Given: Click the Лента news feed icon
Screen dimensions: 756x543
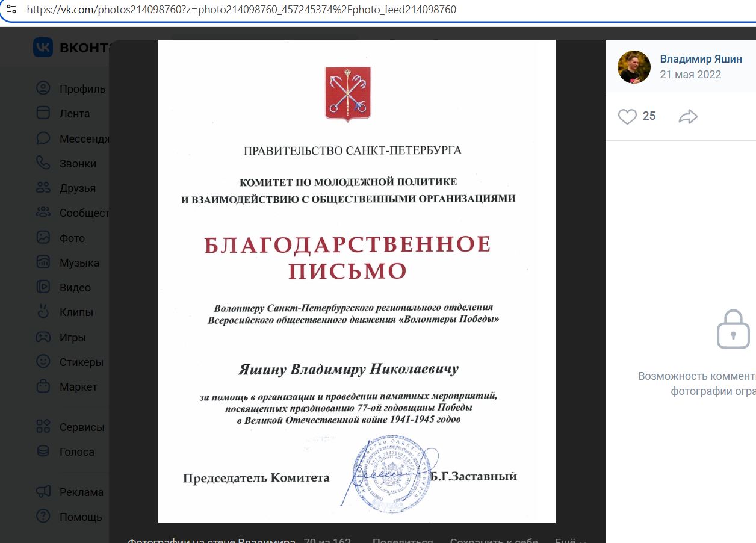Looking at the screenshot, I should pos(43,113).
